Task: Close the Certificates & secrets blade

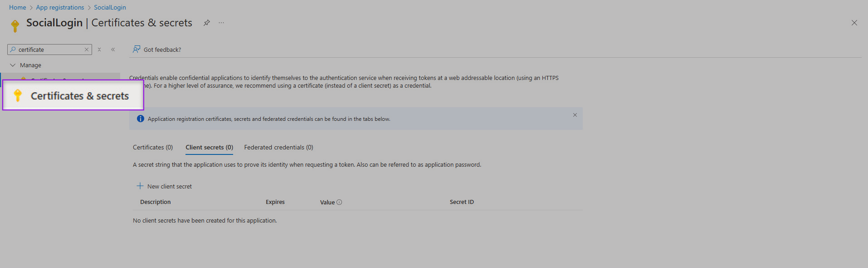Action: (854, 23)
